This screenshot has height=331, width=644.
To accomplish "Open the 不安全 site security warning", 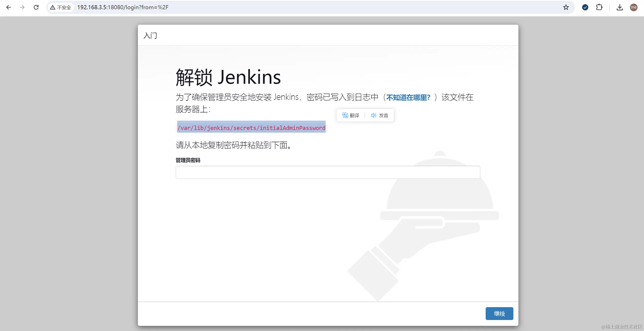I will [x=61, y=7].
